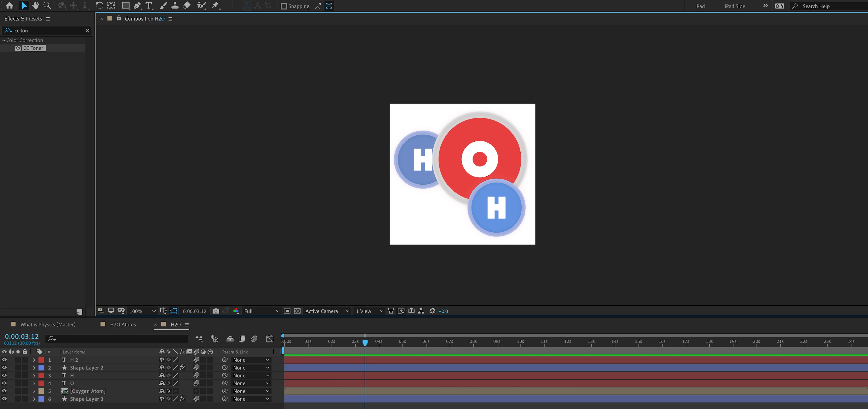Image resolution: width=868 pixels, height=409 pixels.
Task: Choose the Zoom tool
Action: (x=47, y=6)
